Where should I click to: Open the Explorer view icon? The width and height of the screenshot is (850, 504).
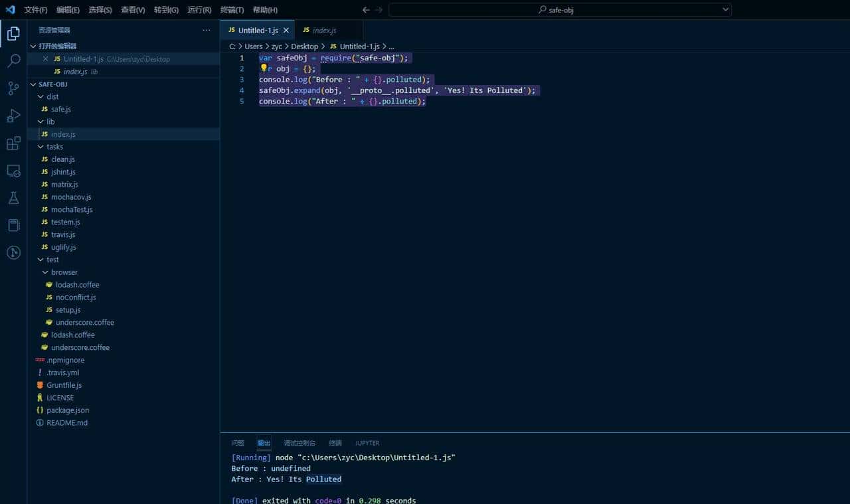(x=13, y=33)
